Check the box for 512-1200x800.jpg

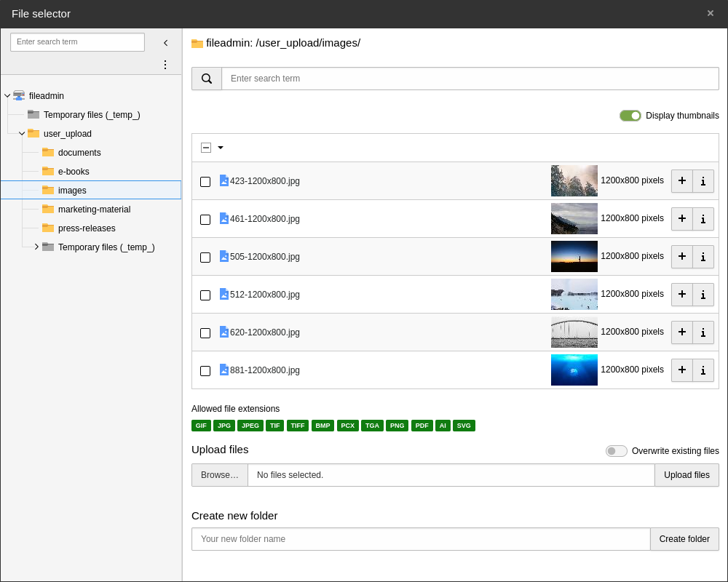point(205,295)
